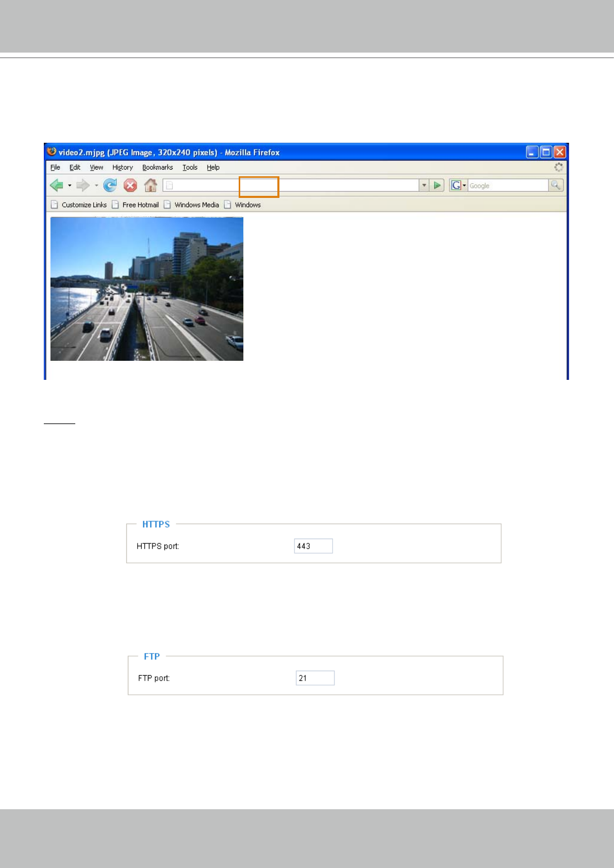Open the Back button history dropdown arrow

click(x=70, y=186)
